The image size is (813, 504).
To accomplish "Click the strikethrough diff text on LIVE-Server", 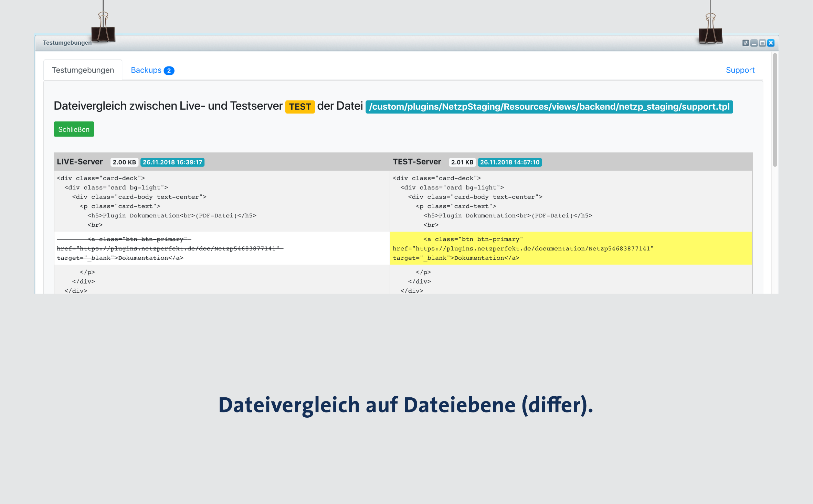I will [168, 248].
